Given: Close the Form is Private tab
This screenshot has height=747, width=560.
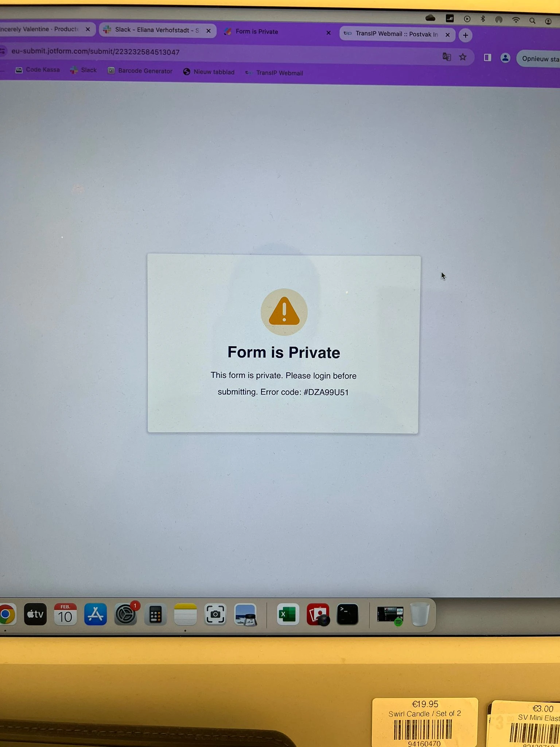Looking at the screenshot, I should [328, 33].
